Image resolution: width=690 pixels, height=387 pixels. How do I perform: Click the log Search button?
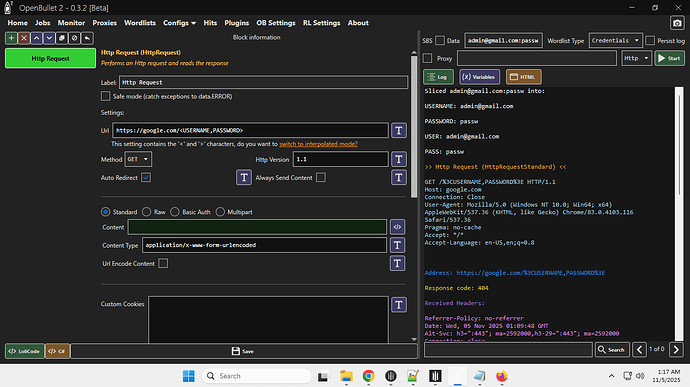click(612, 350)
